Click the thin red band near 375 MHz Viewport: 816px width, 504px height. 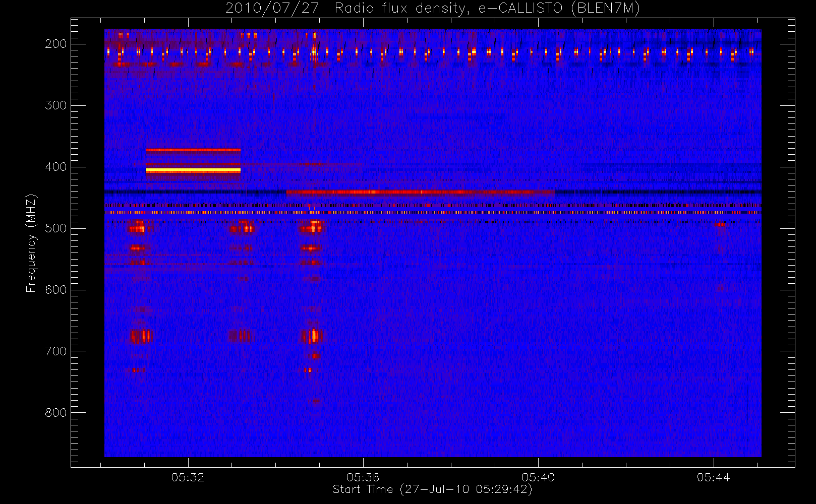pos(193,150)
